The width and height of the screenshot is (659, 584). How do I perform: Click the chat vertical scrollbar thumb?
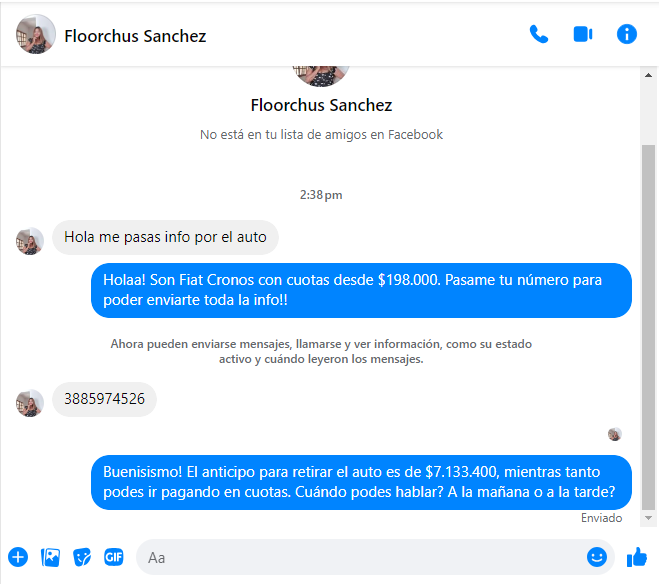[x=648, y=327]
